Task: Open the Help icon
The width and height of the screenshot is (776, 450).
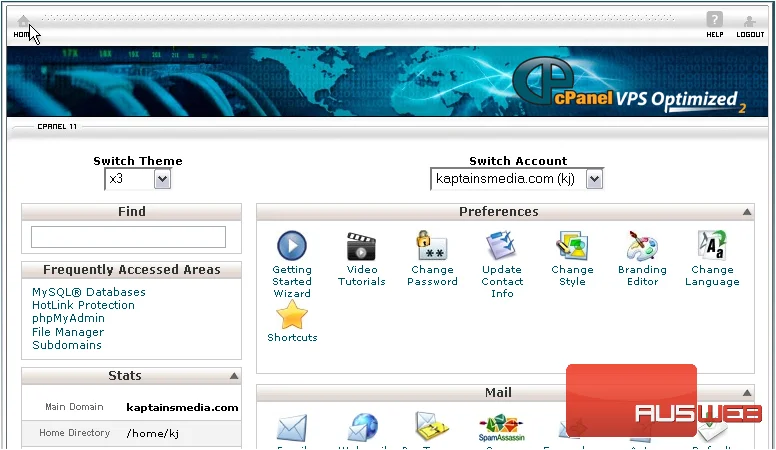Action: (x=714, y=20)
